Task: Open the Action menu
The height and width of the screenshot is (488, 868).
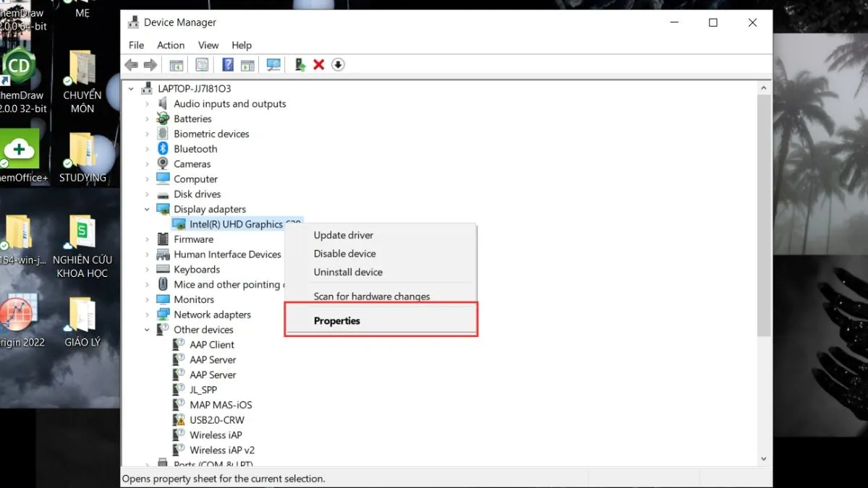Action: pos(171,45)
